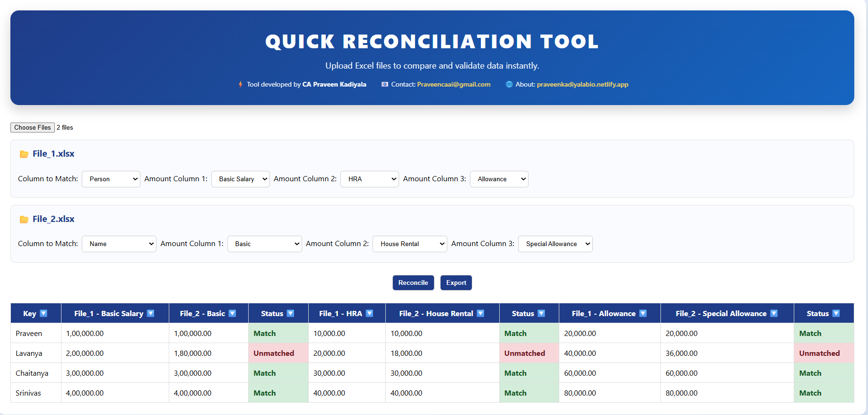Click the File_1.xlsx folder icon
The height and width of the screenshot is (415, 868).
coord(24,154)
